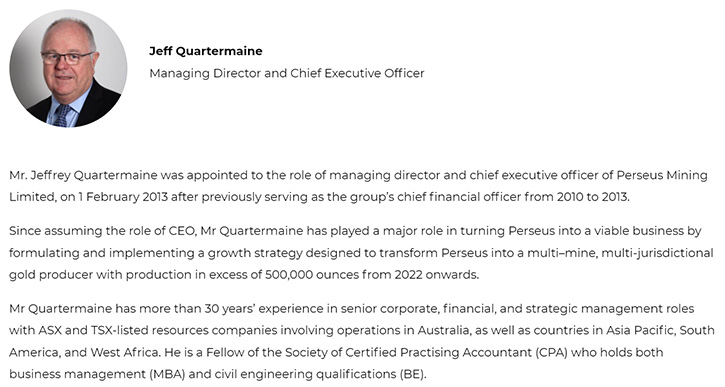Click the circular profile photo
The width and height of the screenshot is (725, 387).
pos(68,68)
